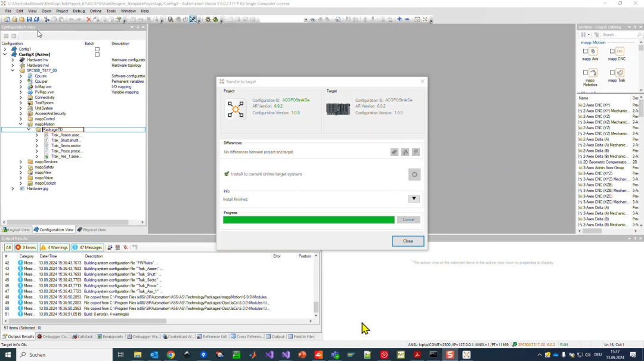The image size is (644, 361).
Task: Expand the Info details dropdown arrow
Action: pyautogui.click(x=414, y=199)
